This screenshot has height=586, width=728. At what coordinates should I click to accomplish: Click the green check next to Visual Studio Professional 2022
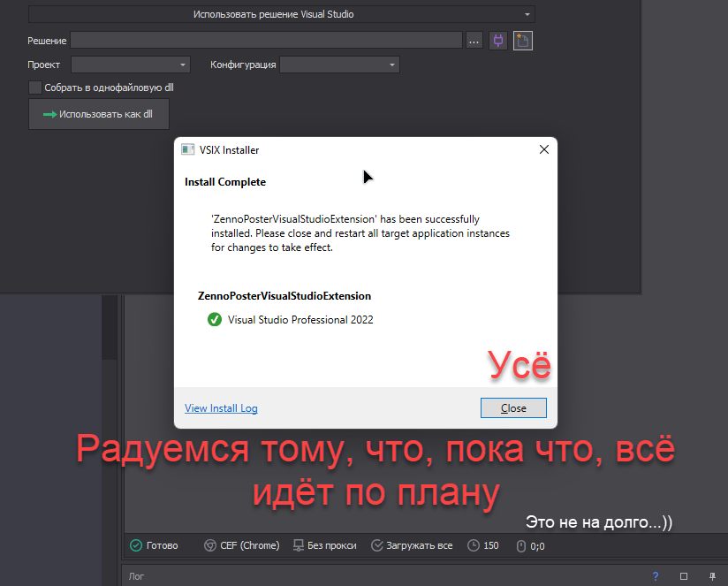215,319
